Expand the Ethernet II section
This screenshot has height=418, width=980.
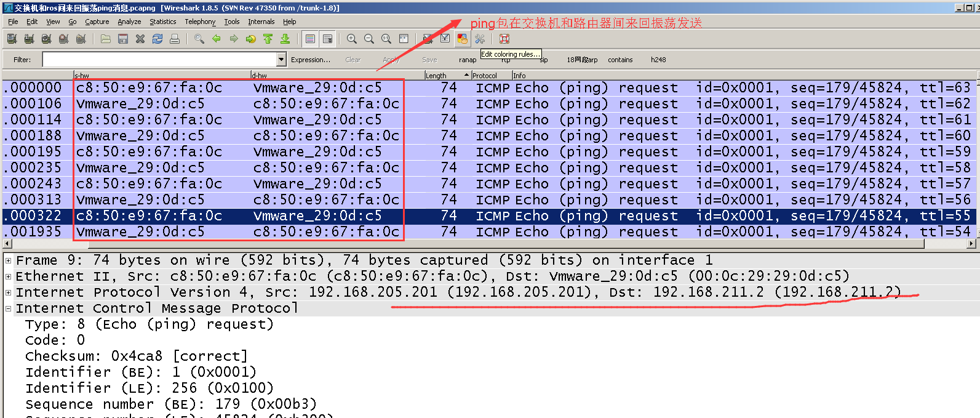tap(9, 276)
